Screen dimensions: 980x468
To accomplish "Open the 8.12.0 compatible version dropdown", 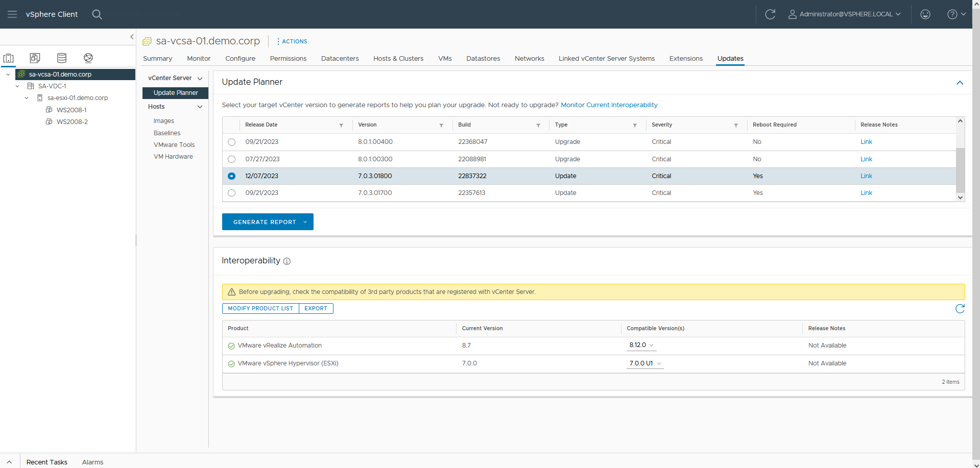I will click(x=641, y=346).
